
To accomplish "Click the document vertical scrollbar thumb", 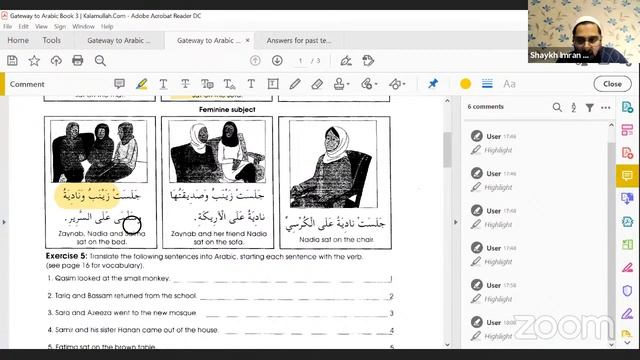I will [x=447, y=149].
